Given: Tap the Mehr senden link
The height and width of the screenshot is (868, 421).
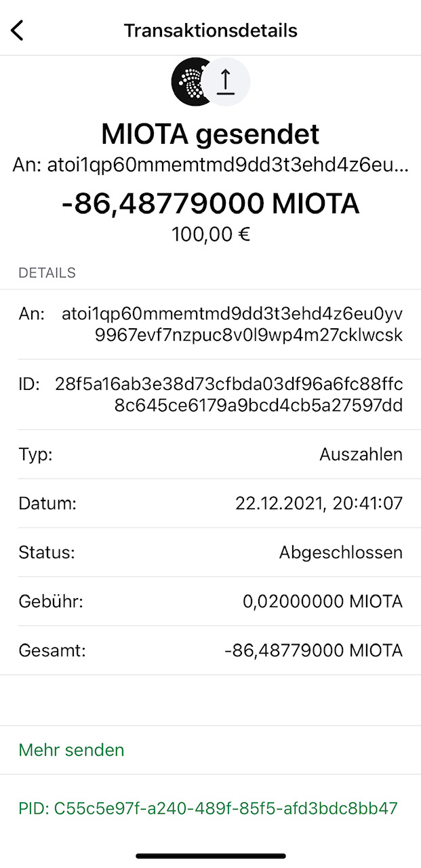Looking at the screenshot, I should tap(71, 750).
